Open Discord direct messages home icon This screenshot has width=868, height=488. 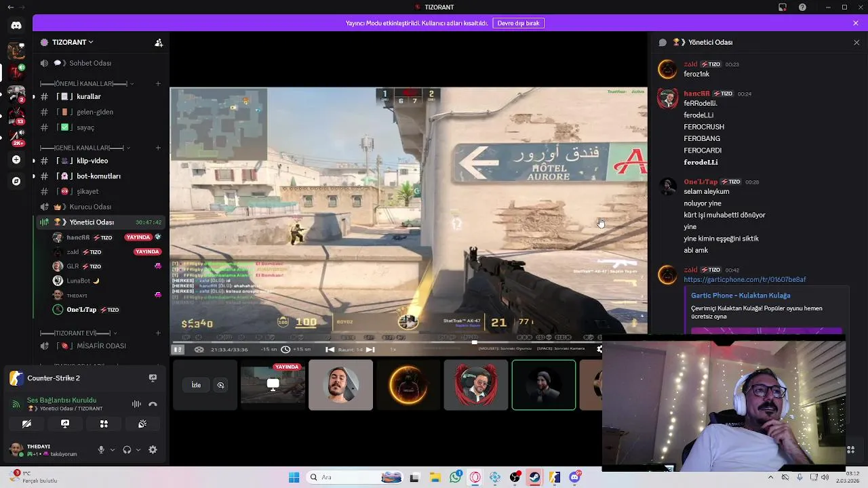[16, 25]
